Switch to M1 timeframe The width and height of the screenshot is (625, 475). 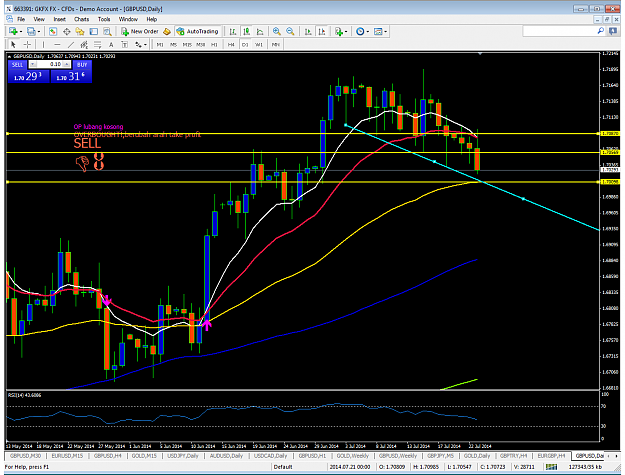160,45
